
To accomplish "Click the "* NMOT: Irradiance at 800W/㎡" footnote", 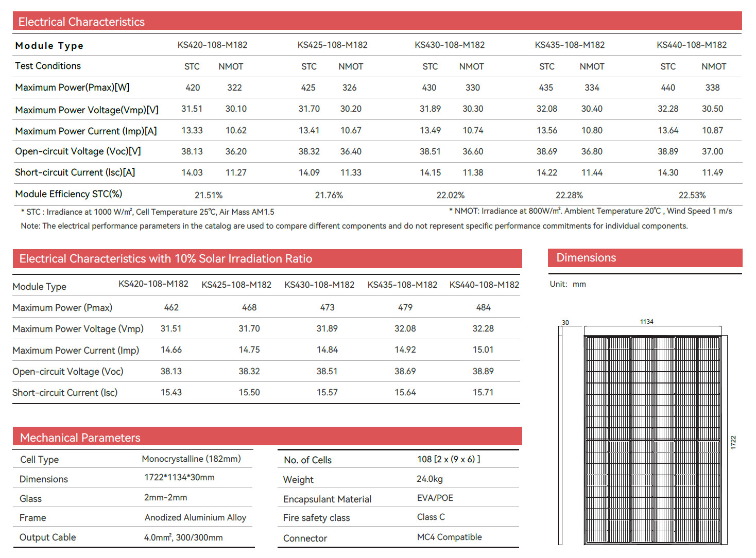I will click(x=591, y=211).
